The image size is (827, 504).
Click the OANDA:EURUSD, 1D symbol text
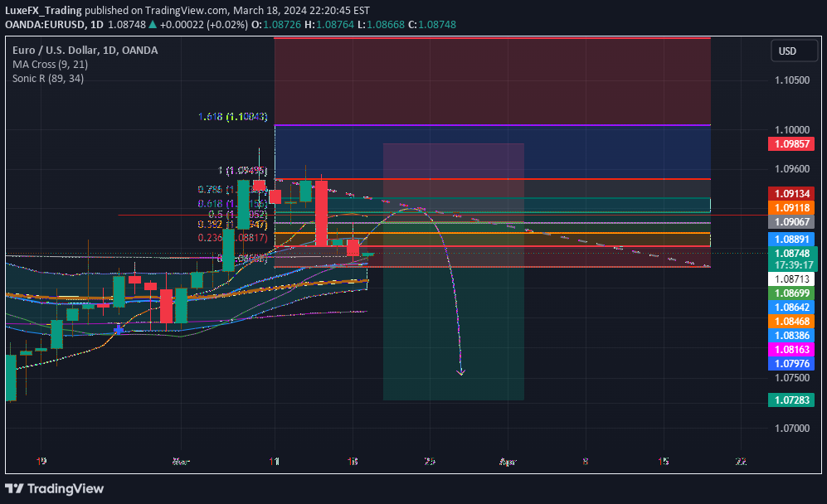pyautogui.click(x=54, y=24)
